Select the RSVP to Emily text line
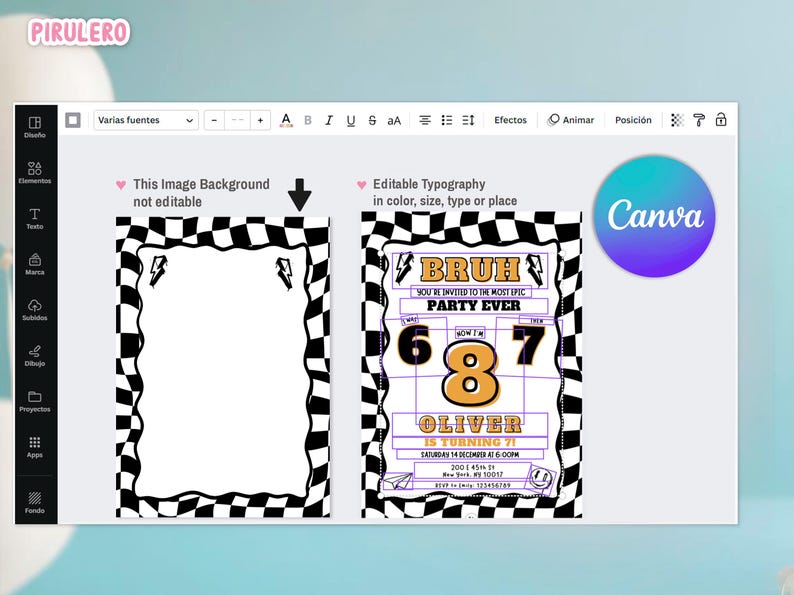Image resolution: width=794 pixels, height=595 pixels. coord(473,485)
